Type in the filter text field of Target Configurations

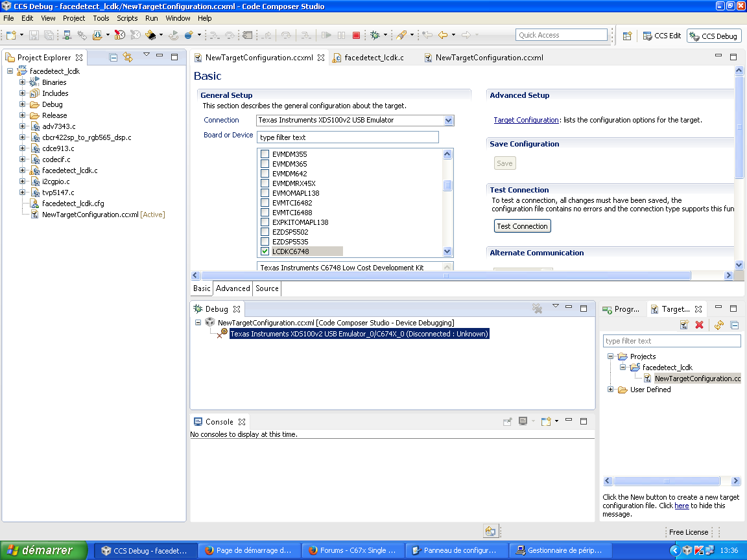[x=672, y=340]
